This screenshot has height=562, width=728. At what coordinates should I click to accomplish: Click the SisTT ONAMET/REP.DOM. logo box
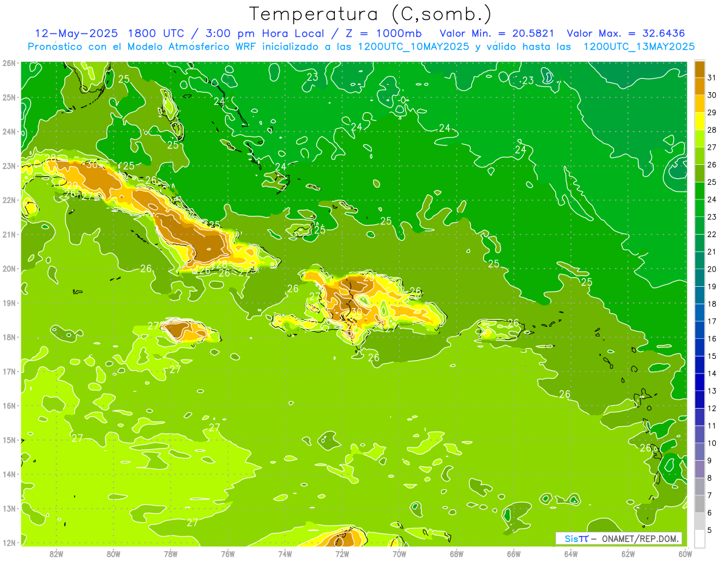tap(619, 538)
